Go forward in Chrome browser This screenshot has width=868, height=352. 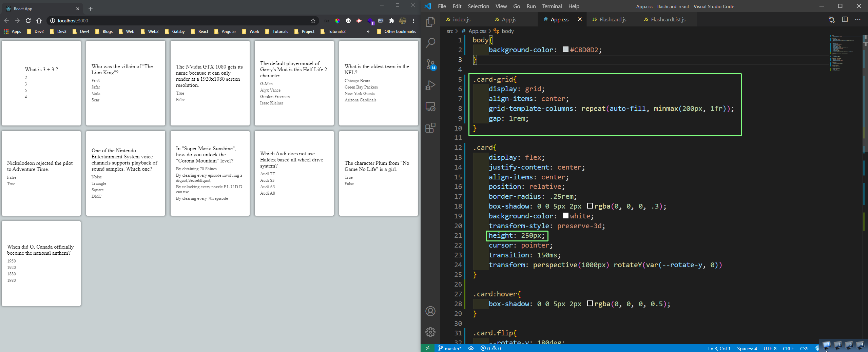point(17,21)
